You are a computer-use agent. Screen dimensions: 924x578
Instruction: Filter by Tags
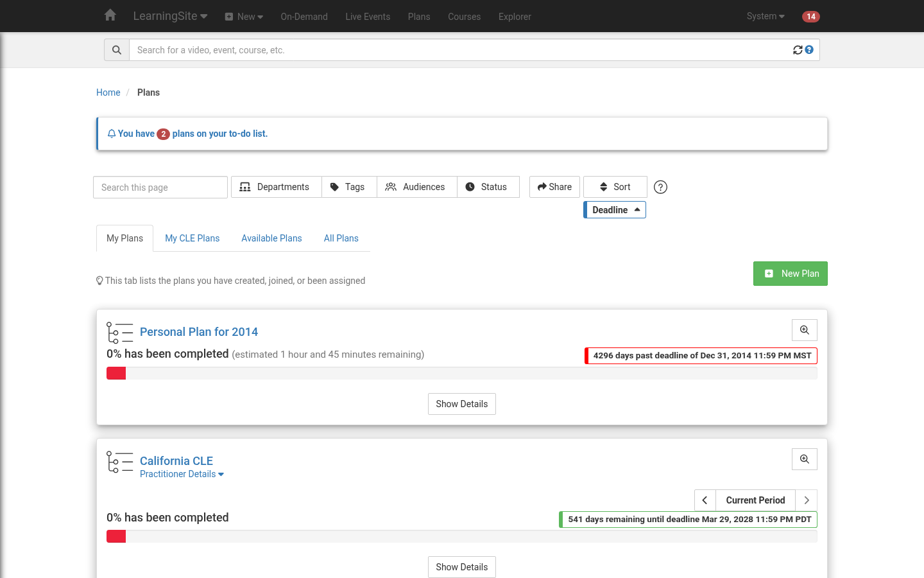tap(349, 187)
